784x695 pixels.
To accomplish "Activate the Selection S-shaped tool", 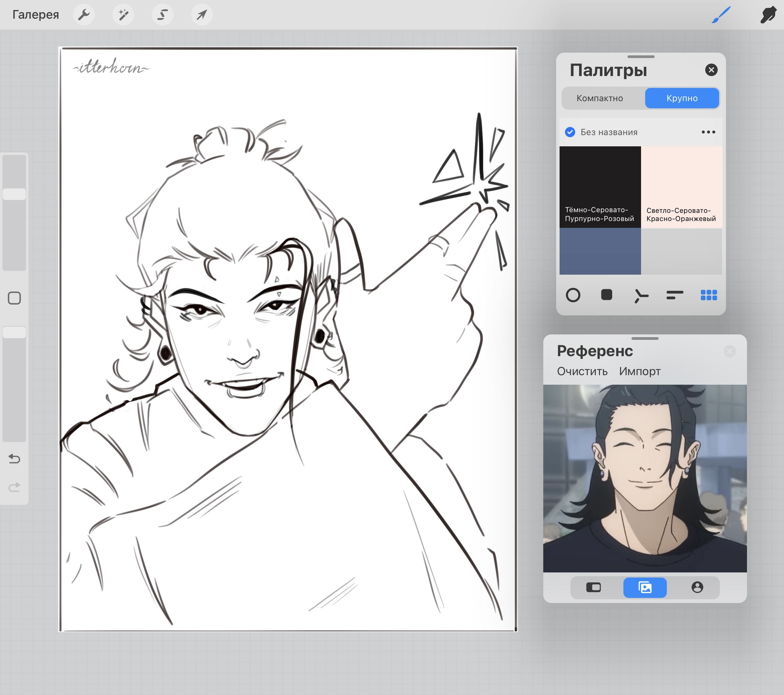I will (163, 15).
